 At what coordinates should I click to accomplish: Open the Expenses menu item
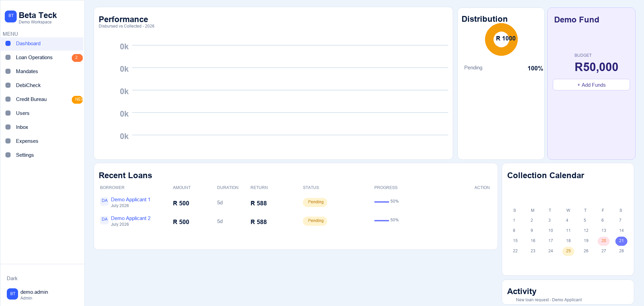pos(42,141)
